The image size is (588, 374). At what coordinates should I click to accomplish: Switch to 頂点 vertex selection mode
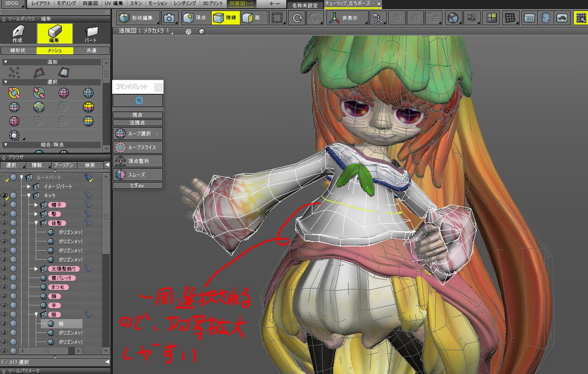(x=196, y=18)
